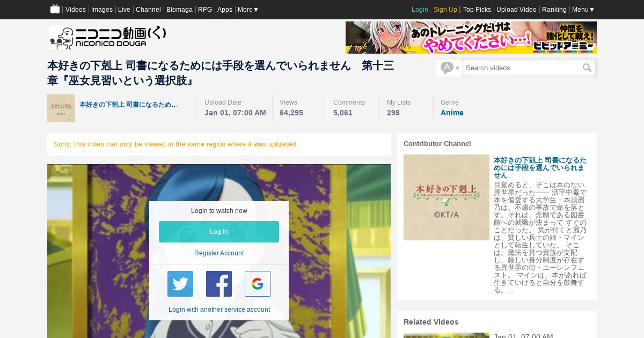Click the search magnifier icon

(587, 68)
